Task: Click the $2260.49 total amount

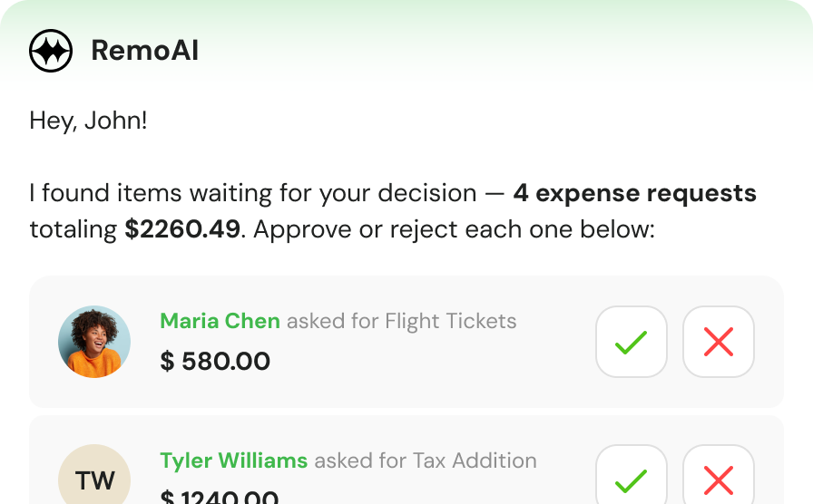Action: [x=182, y=229]
